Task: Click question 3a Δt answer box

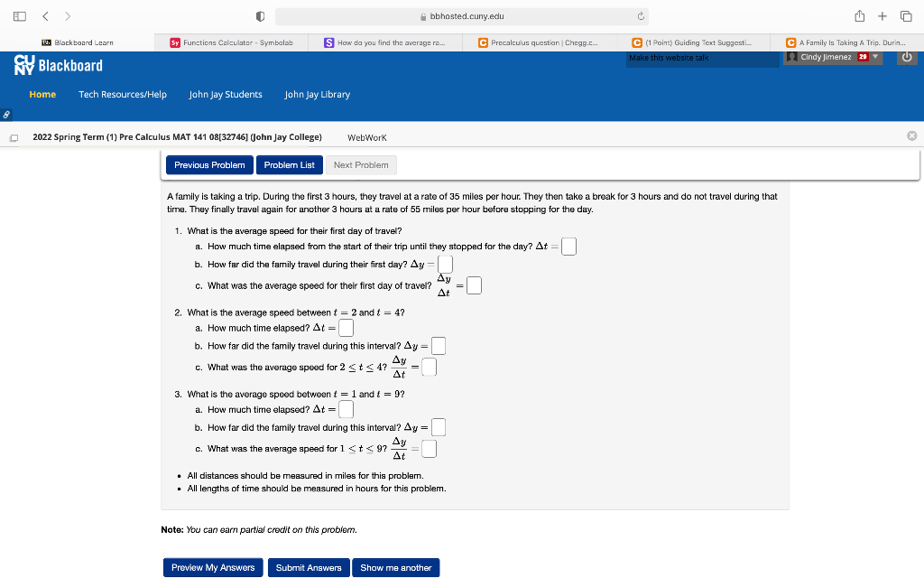Action: (346, 409)
